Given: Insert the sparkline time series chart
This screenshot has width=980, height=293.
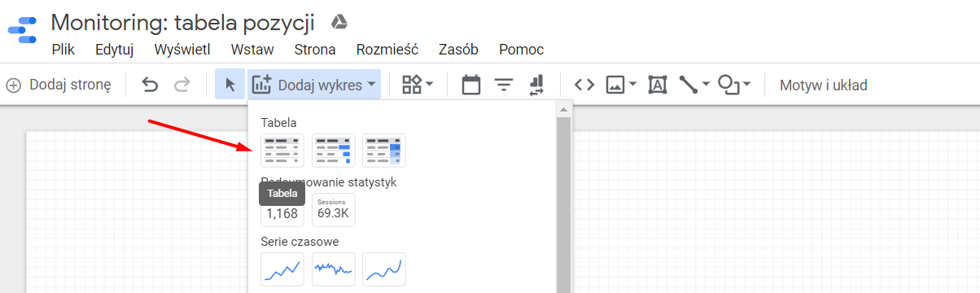Looking at the screenshot, I should tap(334, 269).
